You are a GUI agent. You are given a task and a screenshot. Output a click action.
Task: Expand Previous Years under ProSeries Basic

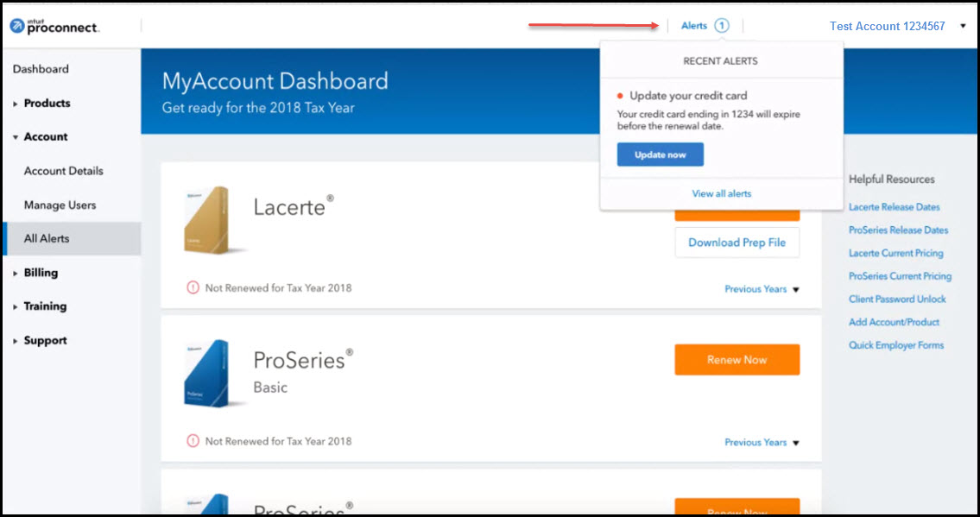coord(762,442)
